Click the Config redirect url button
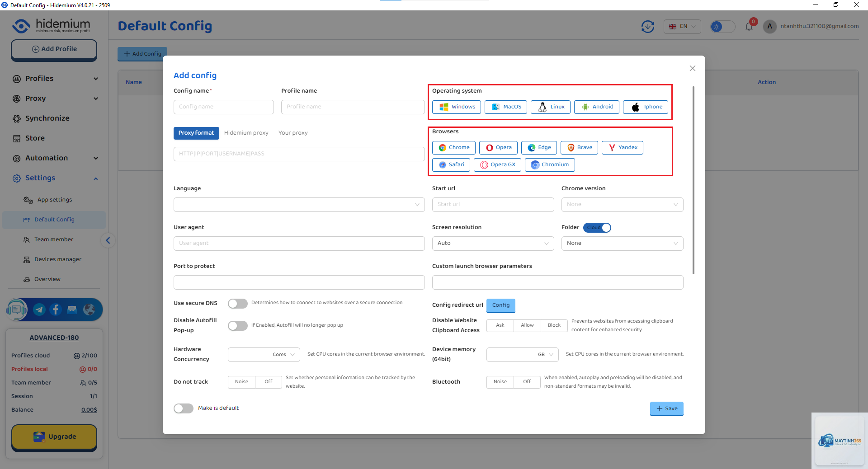Screen dimensions: 868x469 click(x=501, y=305)
